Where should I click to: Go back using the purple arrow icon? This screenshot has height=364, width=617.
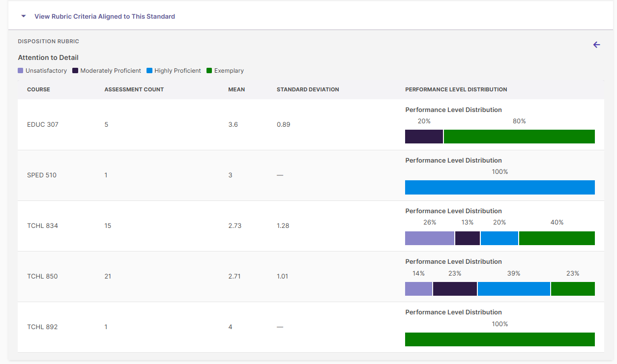click(596, 45)
